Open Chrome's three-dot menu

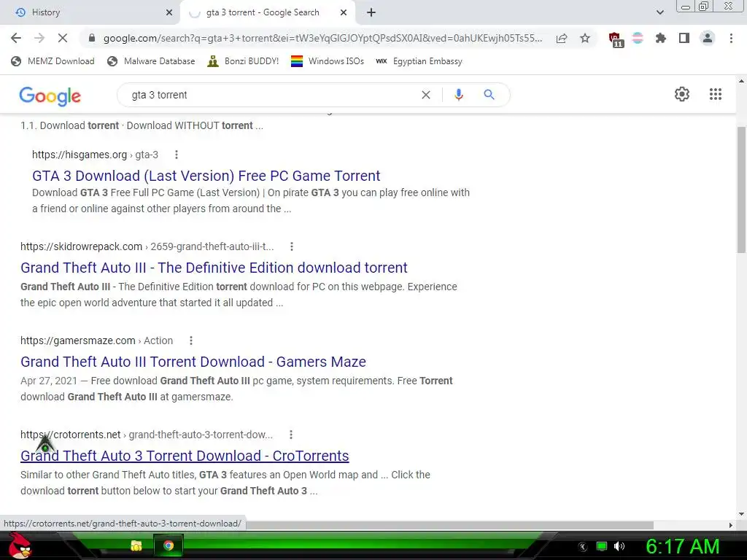731,38
